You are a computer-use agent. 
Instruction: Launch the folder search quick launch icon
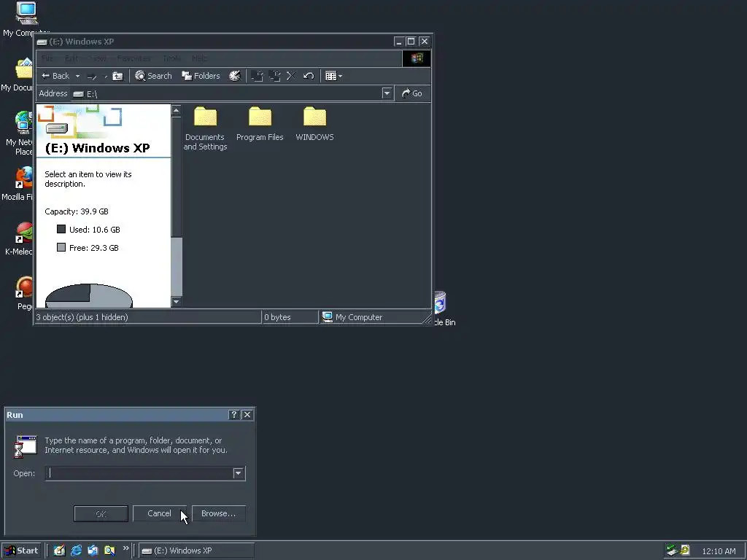(x=109, y=551)
